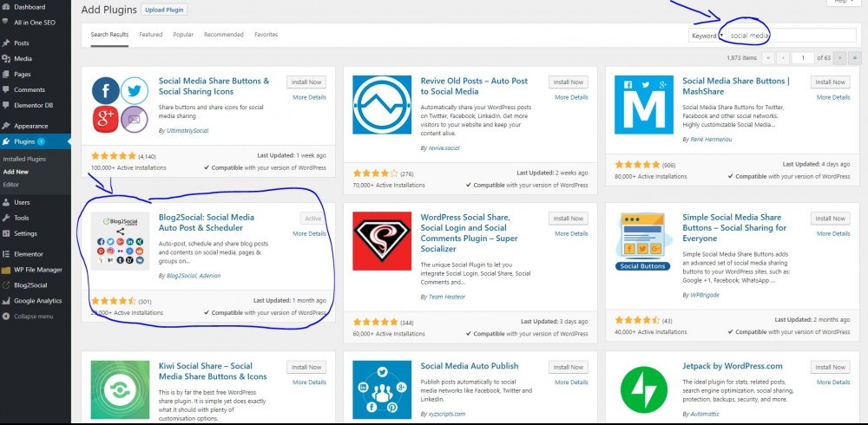Open author link revive.social

(x=444, y=148)
